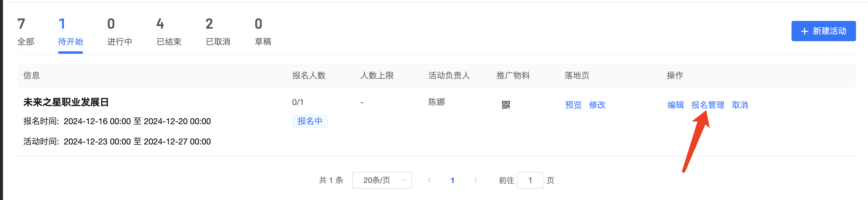Click the 新建活动 create button
Viewport: 868px width, 200px height.
823,31
